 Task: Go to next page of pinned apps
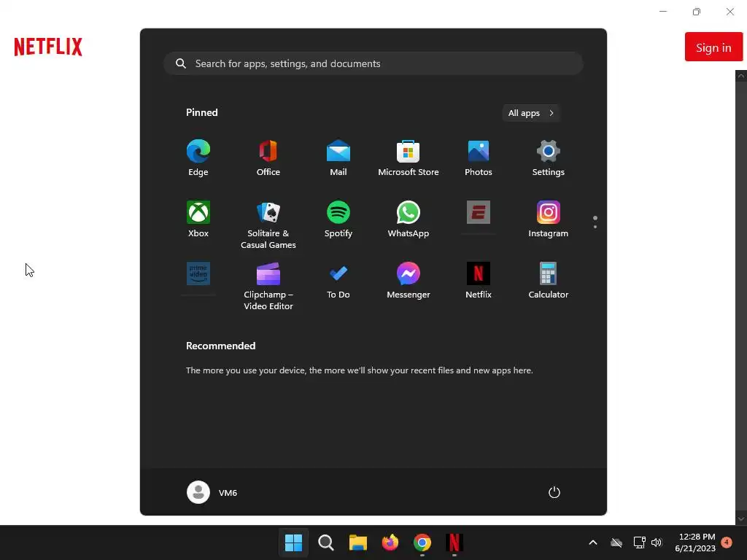click(x=595, y=227)
